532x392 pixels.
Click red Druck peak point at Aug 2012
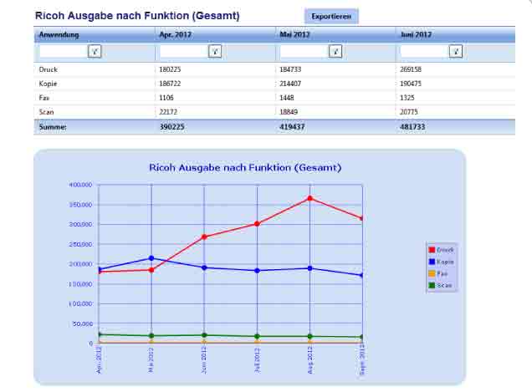(x=309, y=198)
